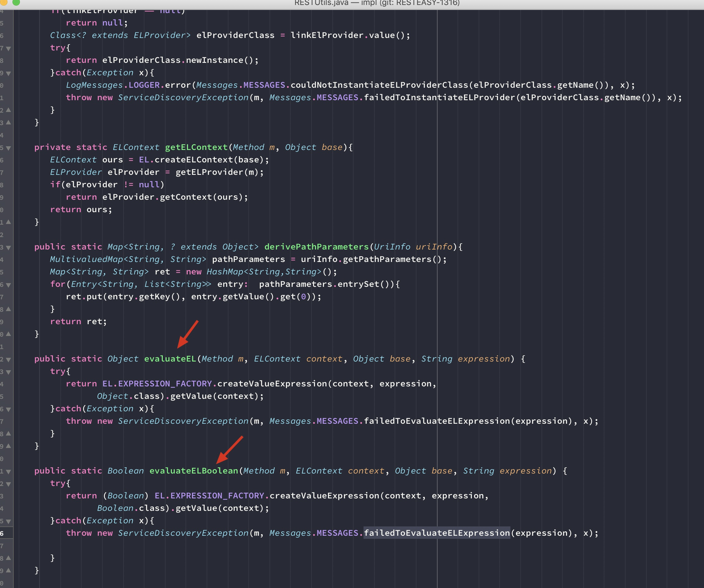Viewport: 704px width, 588px height.
Task: Click the ServiceDiscoveryException in getELProvider's catch
Action: [x=183, y=97]
